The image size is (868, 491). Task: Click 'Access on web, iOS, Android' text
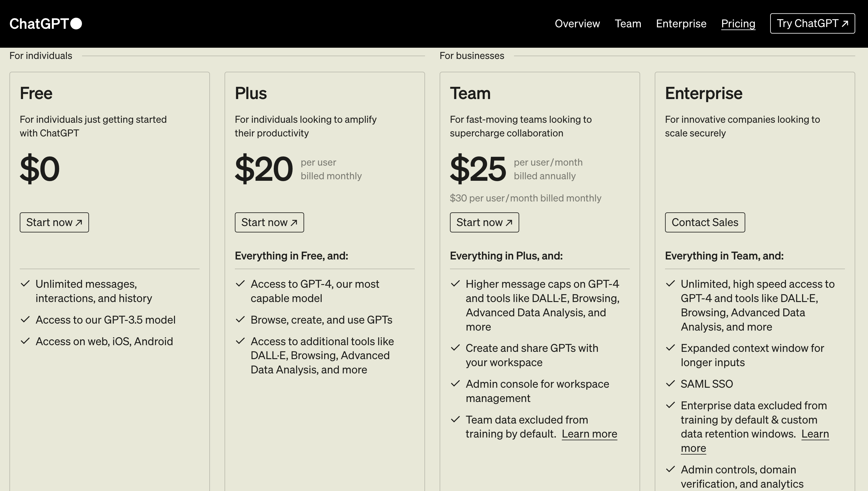point(104,341)
